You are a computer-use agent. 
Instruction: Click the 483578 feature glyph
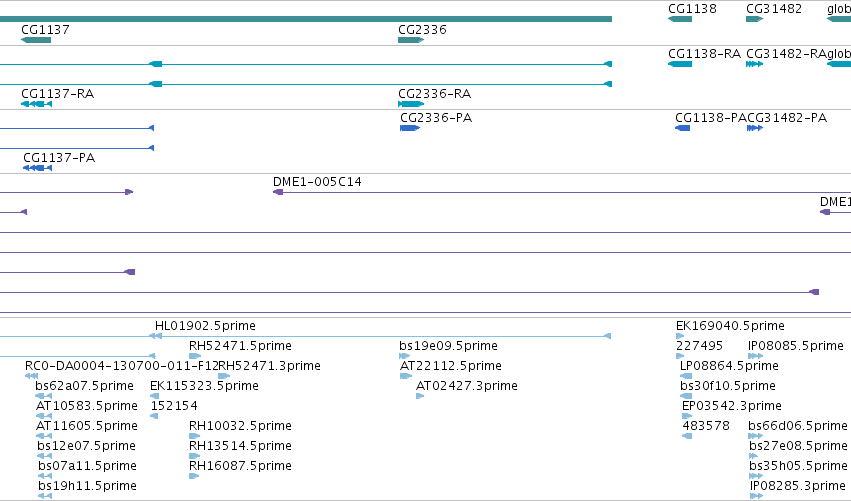pos(687,436)
